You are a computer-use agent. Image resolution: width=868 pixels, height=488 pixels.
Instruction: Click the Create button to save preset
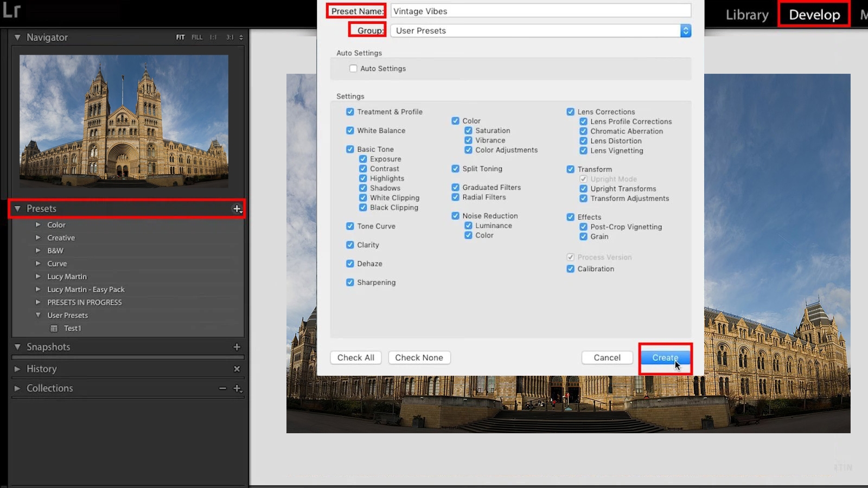coord(665,358)
